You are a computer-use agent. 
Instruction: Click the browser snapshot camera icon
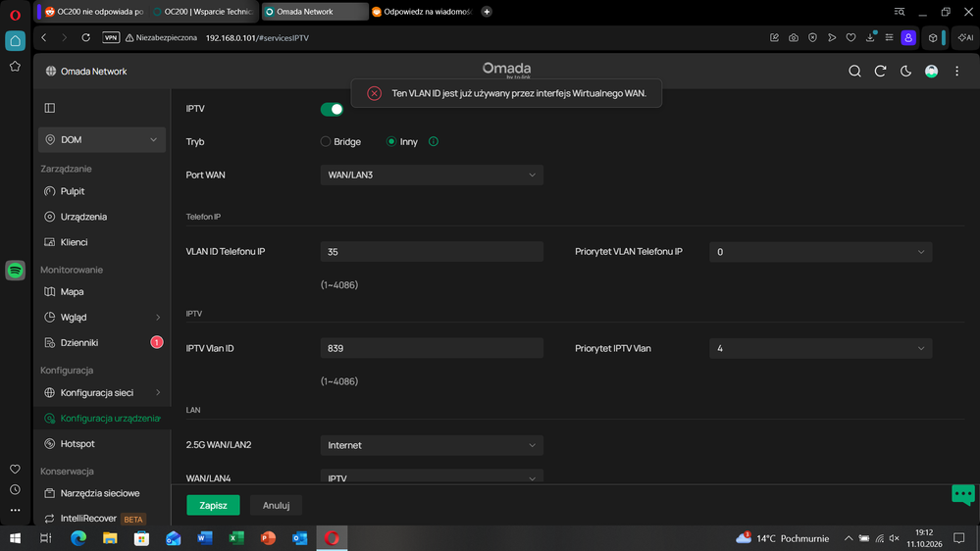[794, 38]
